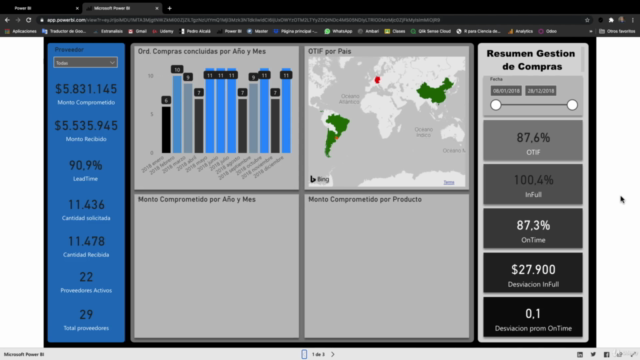
Task: Click the address bar URL
Action: [x=243, y=20]
